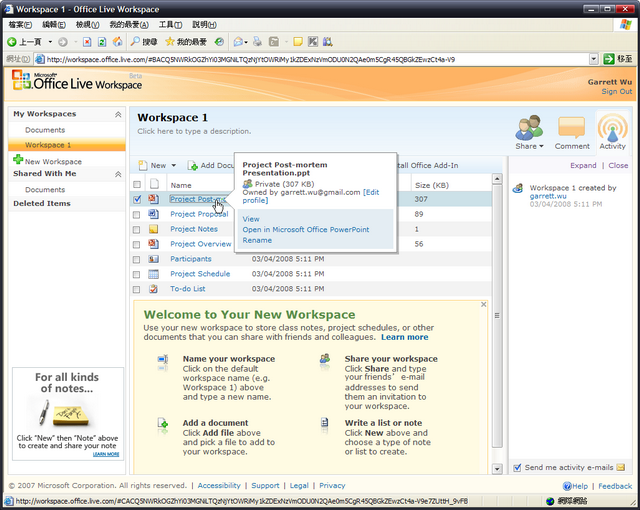The height and width of the screenshot is (510, 640).
Task: Close the Welcome panel with X
Action: point(483,304)
